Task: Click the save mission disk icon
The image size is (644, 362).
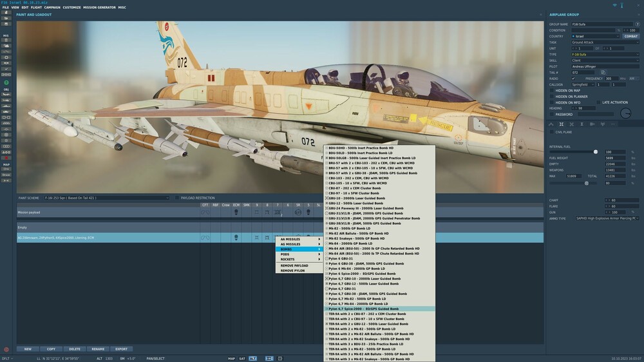Action: click(6, 24)
